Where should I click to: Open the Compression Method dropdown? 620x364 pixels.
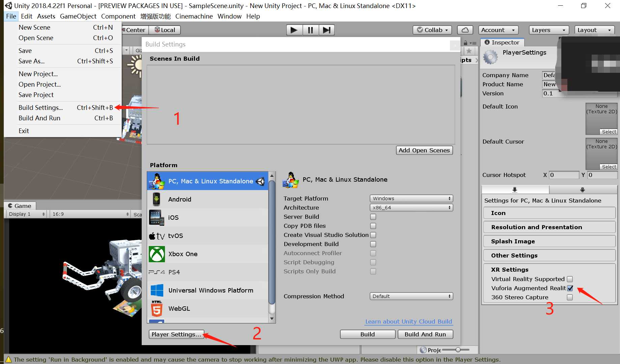pos(411,296)
